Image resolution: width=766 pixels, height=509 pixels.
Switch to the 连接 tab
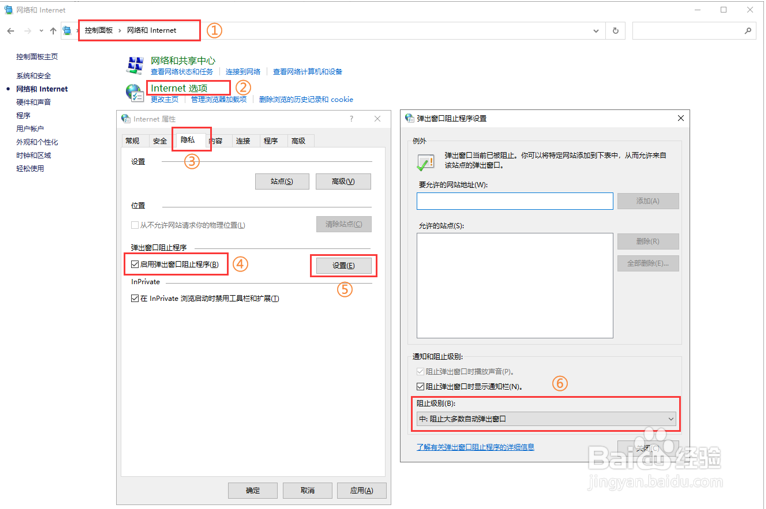(x=243, y=141)
